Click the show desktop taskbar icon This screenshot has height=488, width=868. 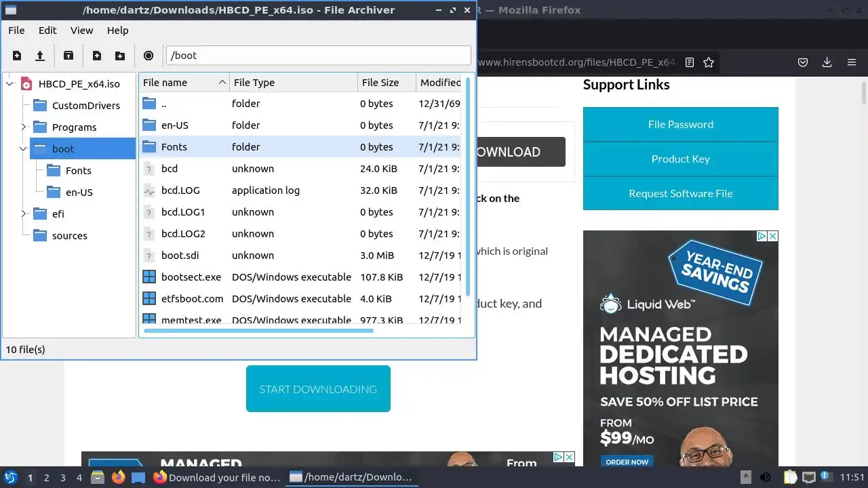138,477
